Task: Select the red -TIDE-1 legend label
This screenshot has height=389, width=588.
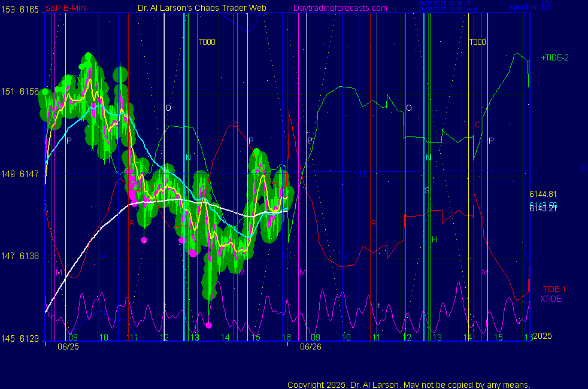Action: (553, 289)
